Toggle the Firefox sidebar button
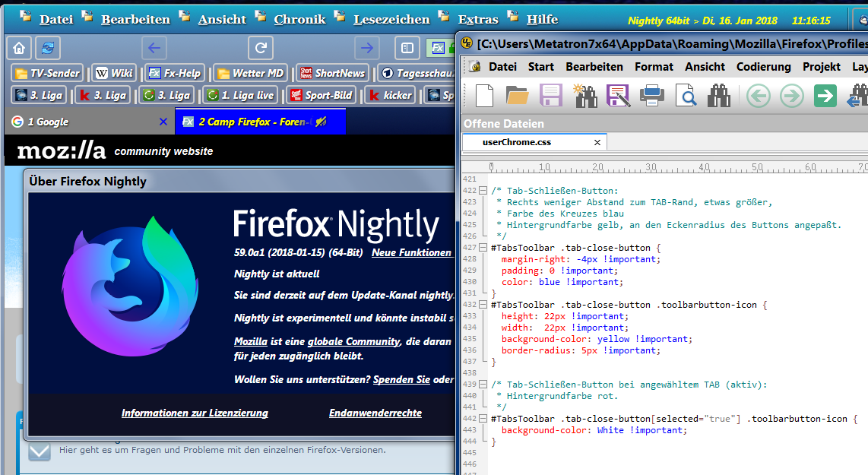This screenshot has height=475, width=868. point(407,48)
